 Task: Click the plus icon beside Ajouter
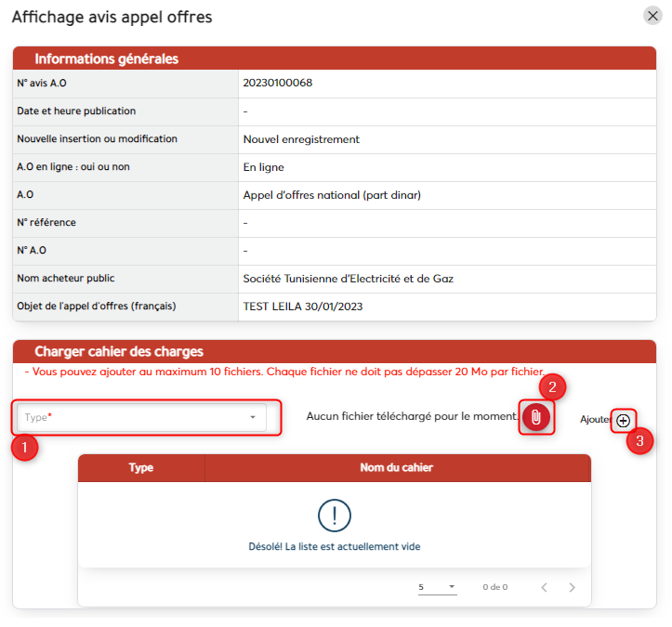pos(624,420)
